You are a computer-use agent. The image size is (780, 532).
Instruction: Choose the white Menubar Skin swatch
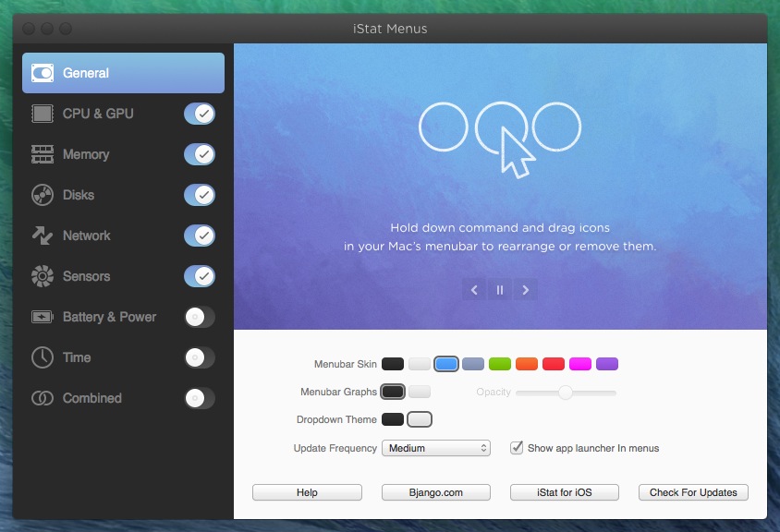[x=420, y=364]
